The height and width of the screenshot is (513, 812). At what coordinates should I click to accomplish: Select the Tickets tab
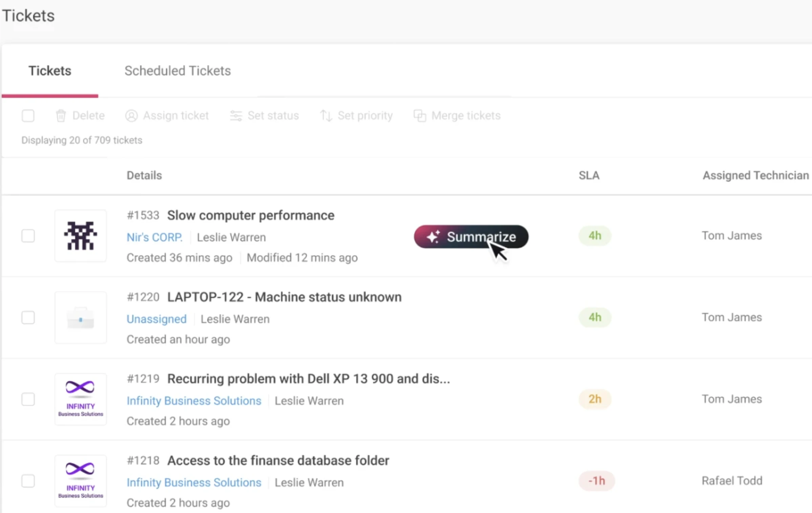click(50, 71)
